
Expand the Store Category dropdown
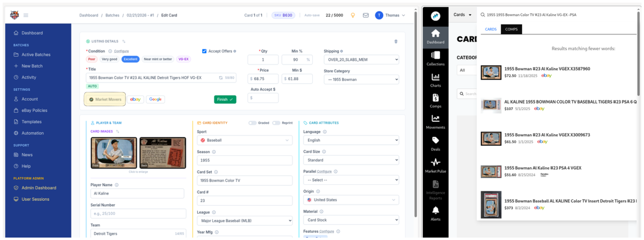tap(361, 80)
